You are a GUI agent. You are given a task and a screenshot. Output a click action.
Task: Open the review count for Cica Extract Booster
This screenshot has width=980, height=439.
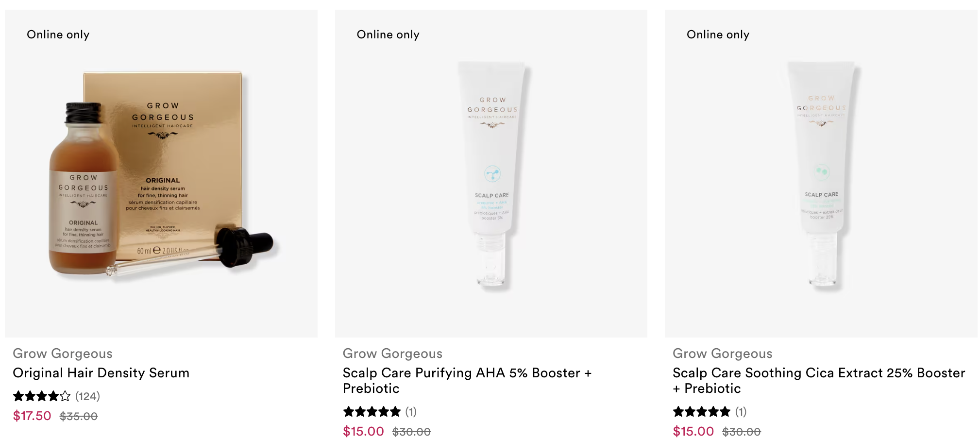pyautogui.click(x=741, y=412)
